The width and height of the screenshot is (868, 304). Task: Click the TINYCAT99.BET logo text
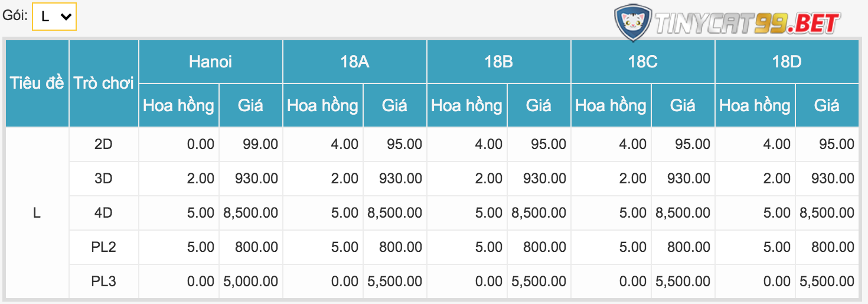tap(747, 24)
